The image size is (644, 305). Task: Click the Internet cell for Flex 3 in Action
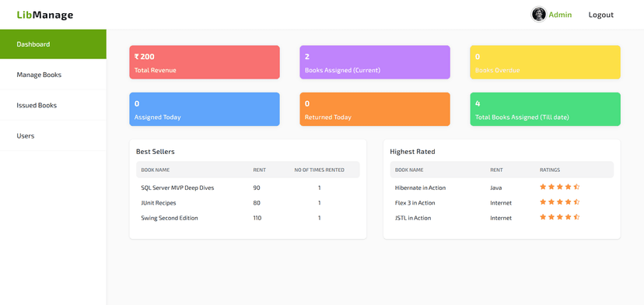pos(501,203)
